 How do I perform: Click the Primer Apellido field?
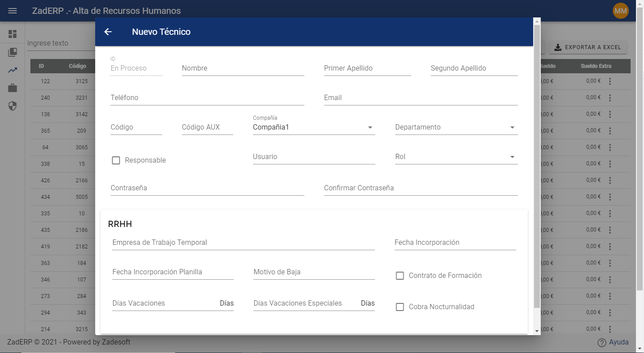point(367,68)
